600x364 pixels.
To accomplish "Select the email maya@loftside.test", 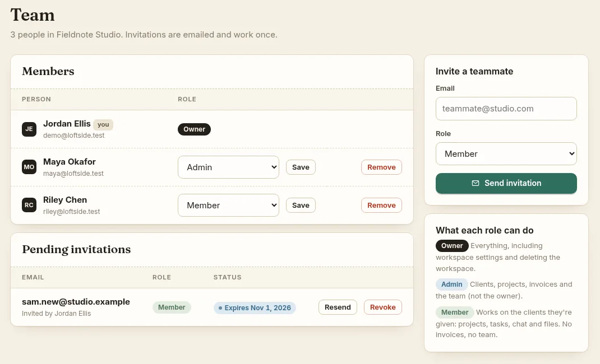I will tap(73, 174).
